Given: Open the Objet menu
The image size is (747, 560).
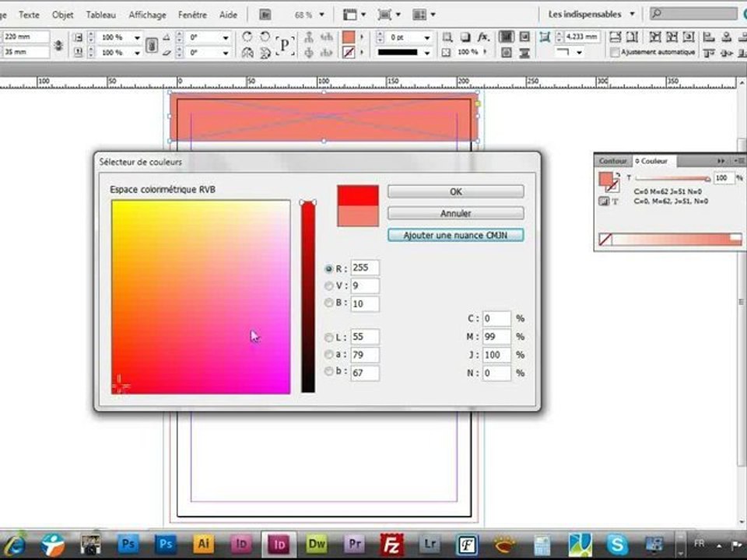Looking at the screenshot, I should point(62,15).
